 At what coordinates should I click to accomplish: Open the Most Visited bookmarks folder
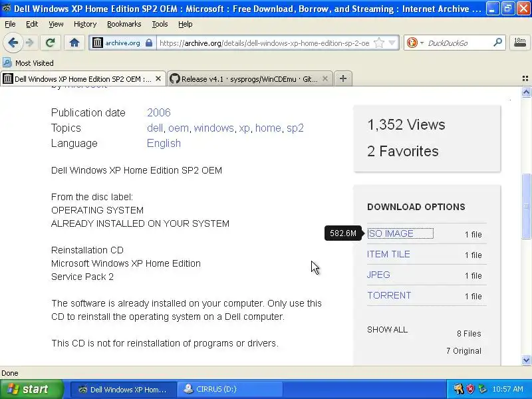[28, 63]
